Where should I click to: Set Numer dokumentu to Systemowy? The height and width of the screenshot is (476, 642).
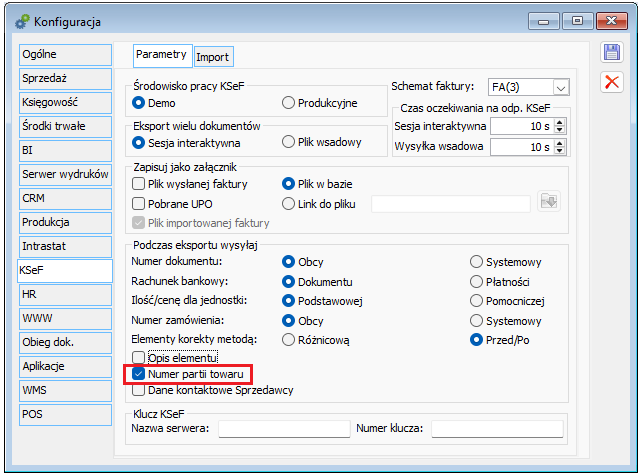click(476, 262)
